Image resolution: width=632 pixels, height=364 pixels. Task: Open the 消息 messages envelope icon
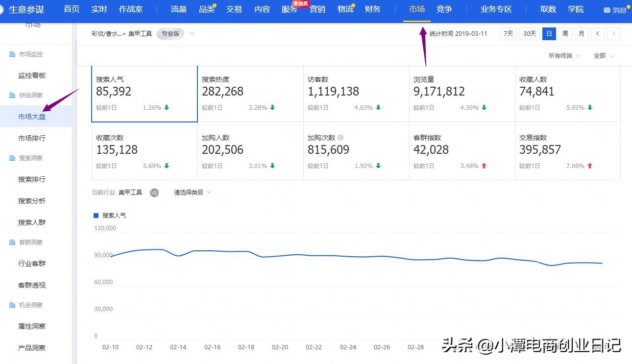tap(607, 9)
